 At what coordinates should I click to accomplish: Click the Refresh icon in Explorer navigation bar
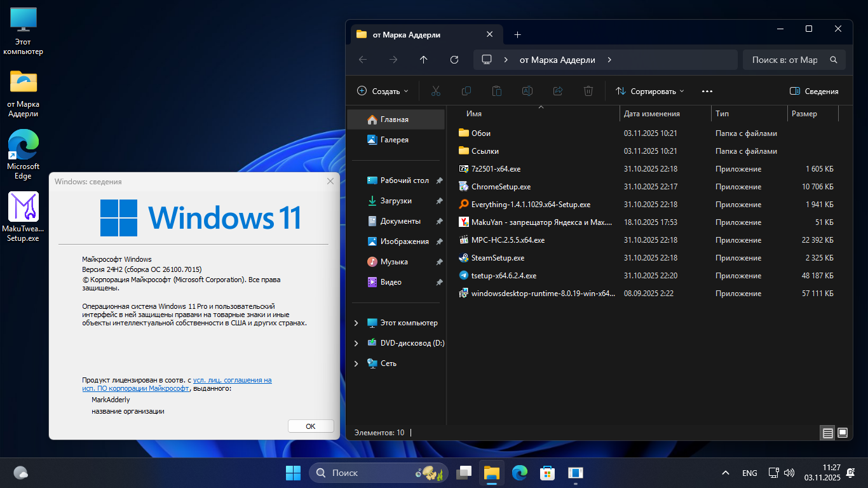[454, 60]
